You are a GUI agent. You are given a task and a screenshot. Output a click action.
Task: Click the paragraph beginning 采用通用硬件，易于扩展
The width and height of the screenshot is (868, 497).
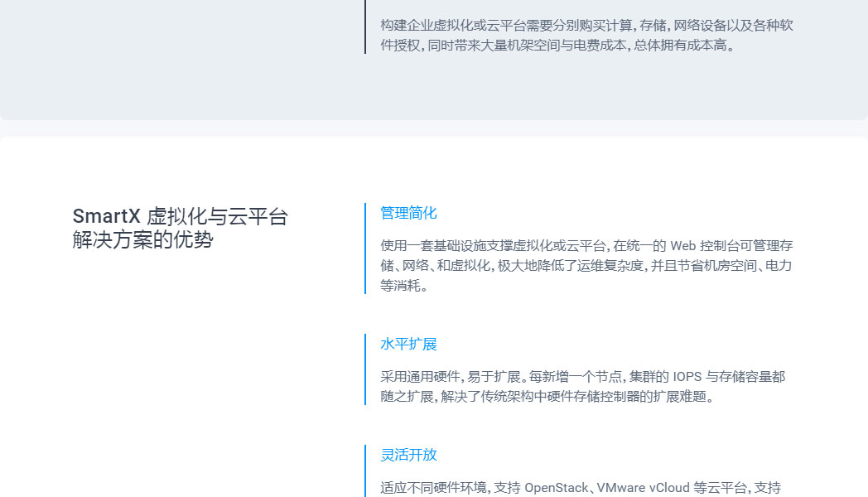coord(582,386)
